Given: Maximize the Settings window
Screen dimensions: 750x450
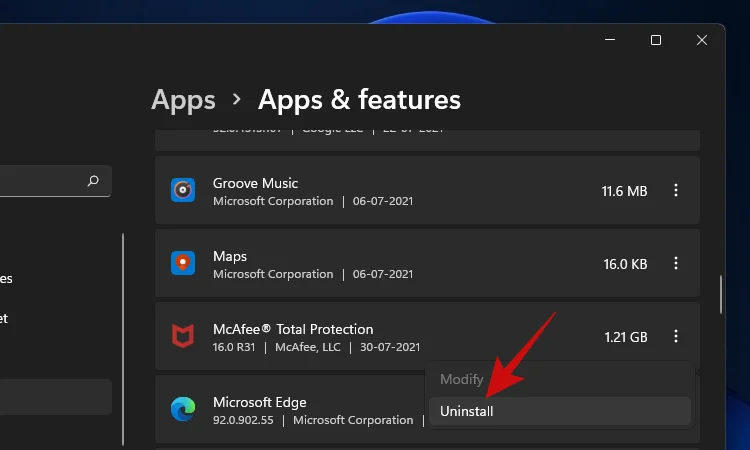Looking at the screenshot, I should coord(656,40).
